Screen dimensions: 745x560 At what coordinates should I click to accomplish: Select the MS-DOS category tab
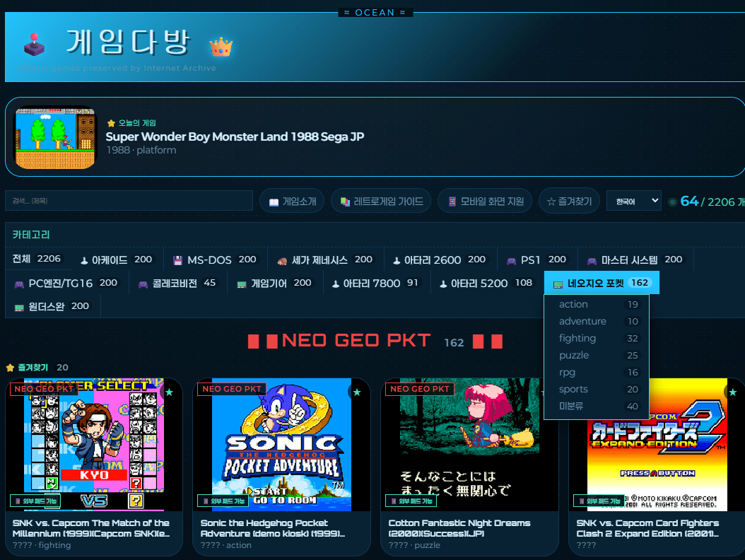tap(215, 259)
